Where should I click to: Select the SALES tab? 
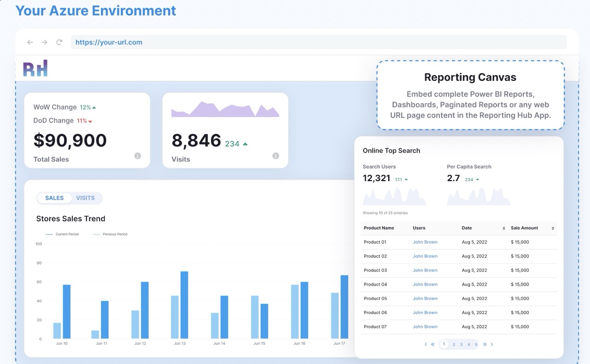tap(54, 198)
